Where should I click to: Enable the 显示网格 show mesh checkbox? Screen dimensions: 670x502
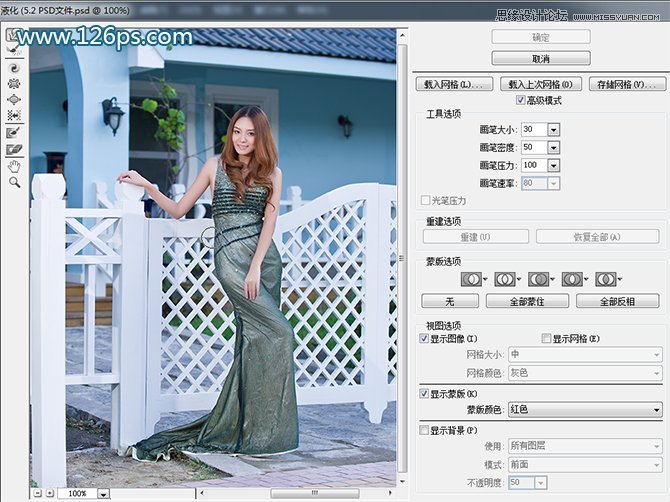coord(546,339)
